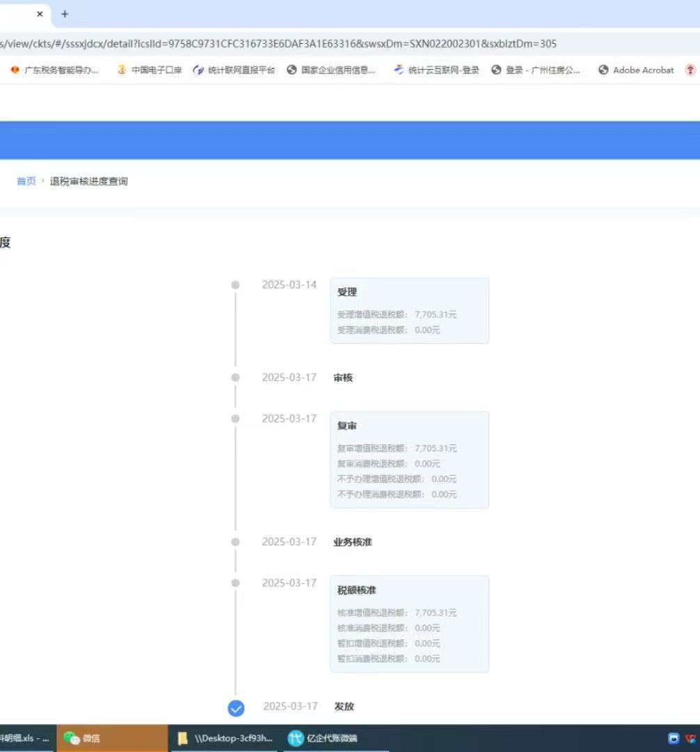Switch to the 明细.xls Excel window
Screen dimensions: 700x752
[x=24, y=738]
